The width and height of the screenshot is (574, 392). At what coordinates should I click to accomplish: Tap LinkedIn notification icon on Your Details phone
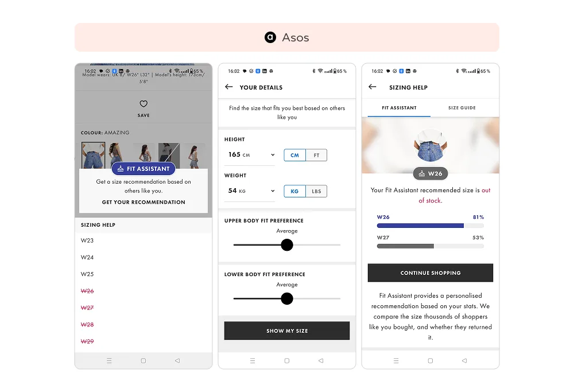point(264,71)
